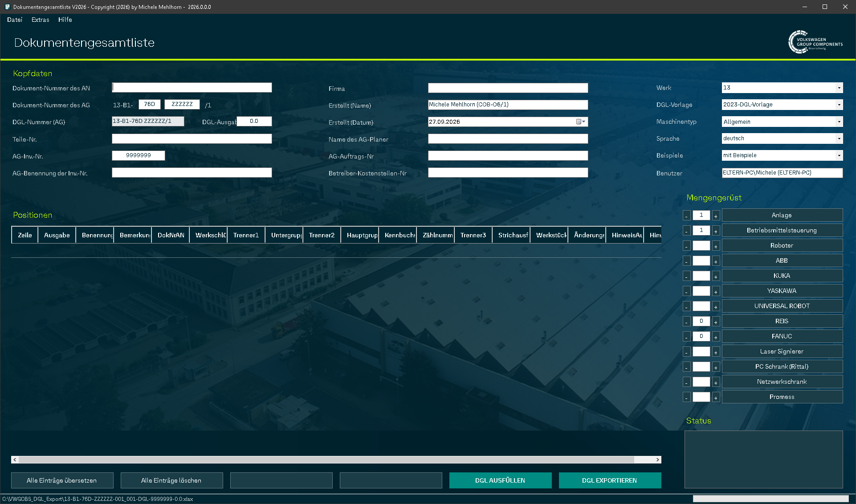Decrease PC Schrank (Rittal) quantity with minus
The image size is (856, 504).
686,367
